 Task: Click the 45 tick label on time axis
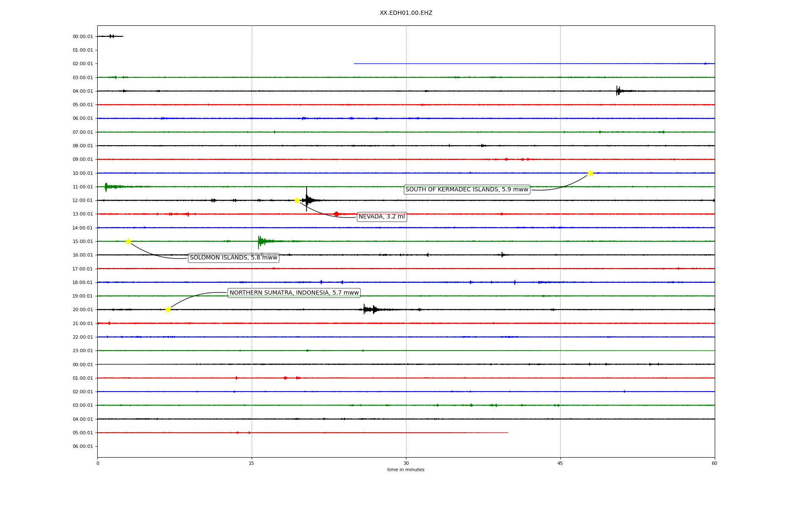(x=560, y=463)
